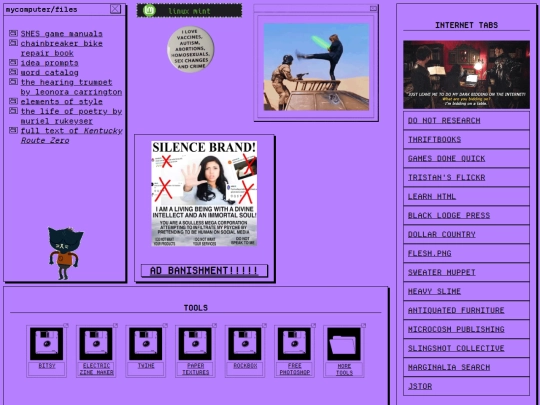Click the AD BANISHMENT!!!!! button
This screenshot has height=405, width=540.
[x=204, y=270]
